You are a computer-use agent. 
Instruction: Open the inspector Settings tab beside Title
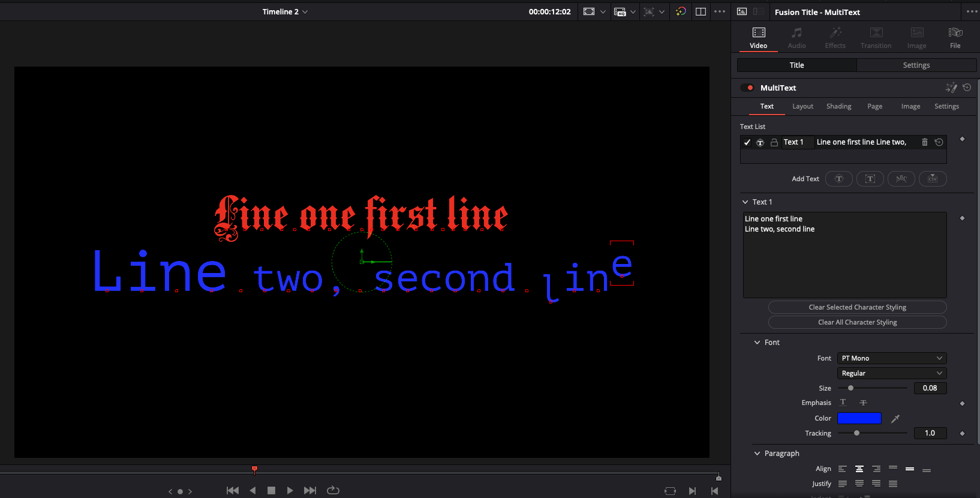point(916,65)
